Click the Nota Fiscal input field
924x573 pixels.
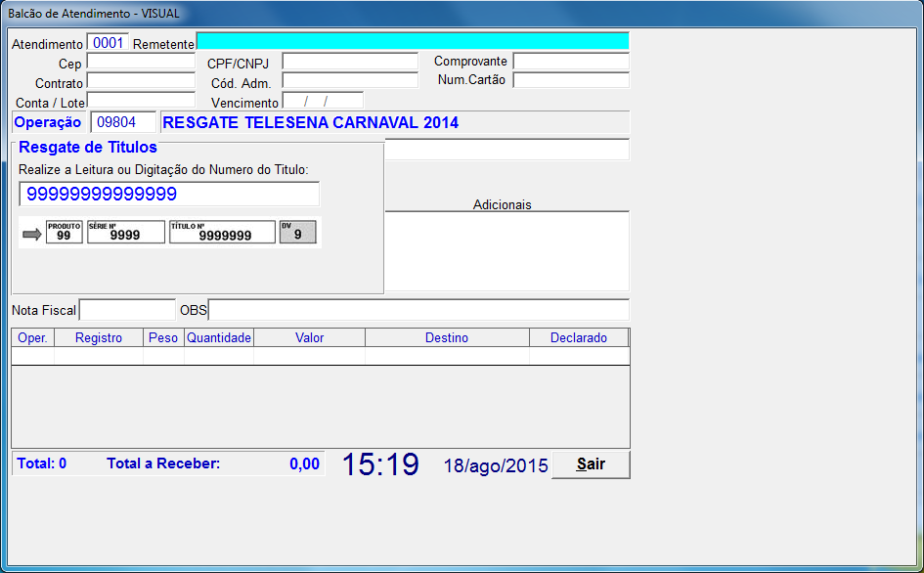[127, 310]
